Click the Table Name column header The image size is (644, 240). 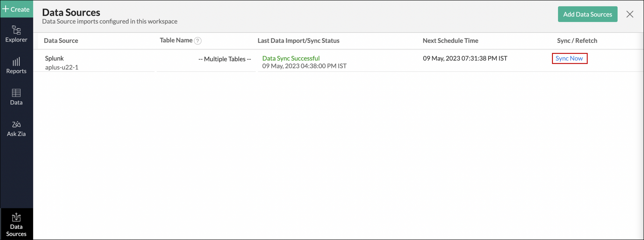pyautogui.click(x=176, y=40)
